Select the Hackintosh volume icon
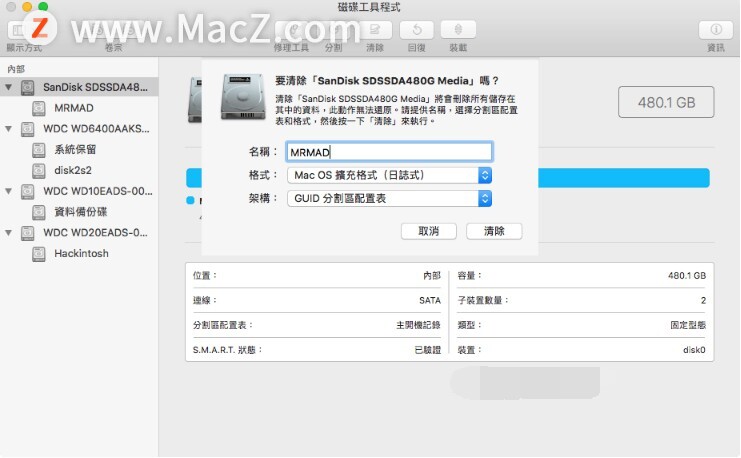This screenshot has height=458, width=741. (39, 253)
